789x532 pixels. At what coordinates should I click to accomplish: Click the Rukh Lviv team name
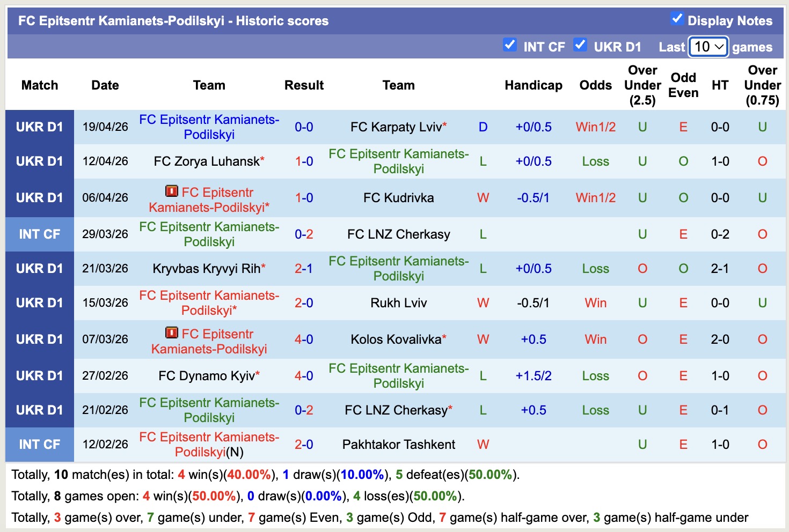pyautogui.click(x=398, y=302)
